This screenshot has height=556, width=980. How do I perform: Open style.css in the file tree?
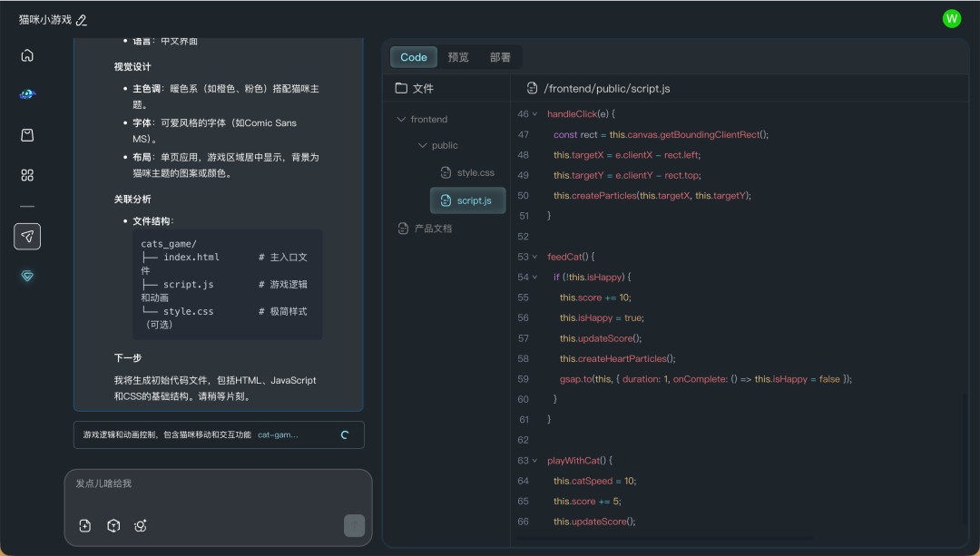point(468,172)
